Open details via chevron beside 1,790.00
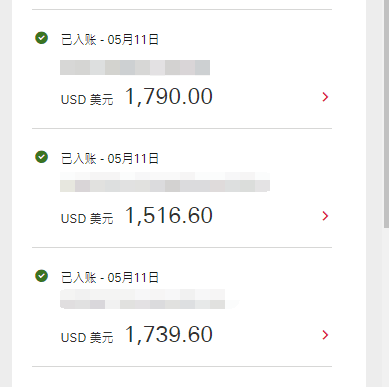389x387 pixels. click(x=325, y=97)
